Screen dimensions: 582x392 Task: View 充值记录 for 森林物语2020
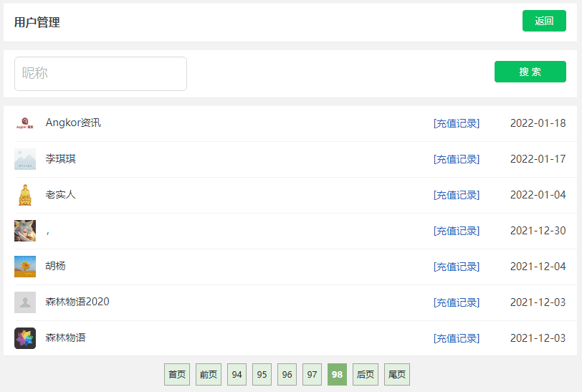coord(457,302)
